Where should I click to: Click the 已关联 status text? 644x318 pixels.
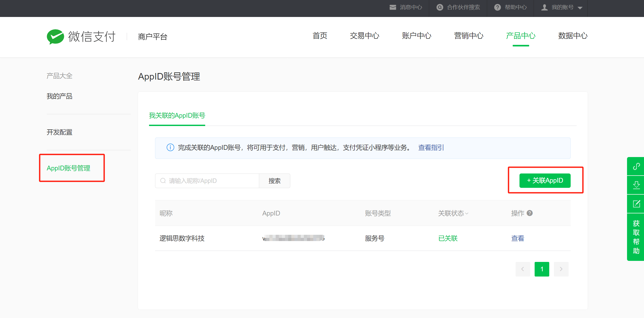[448, 238]
